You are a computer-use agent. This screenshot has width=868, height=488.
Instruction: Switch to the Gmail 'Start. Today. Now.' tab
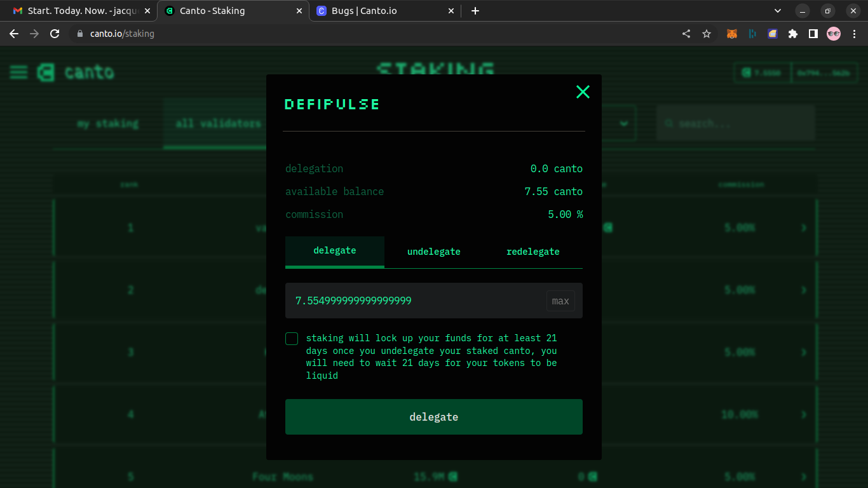coord(81,11)
